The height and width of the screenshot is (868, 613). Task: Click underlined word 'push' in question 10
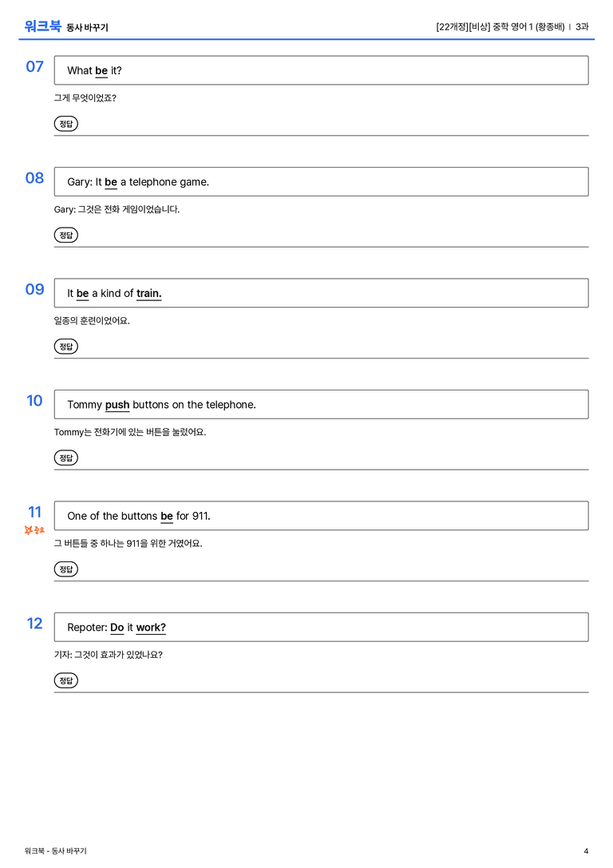117,405
